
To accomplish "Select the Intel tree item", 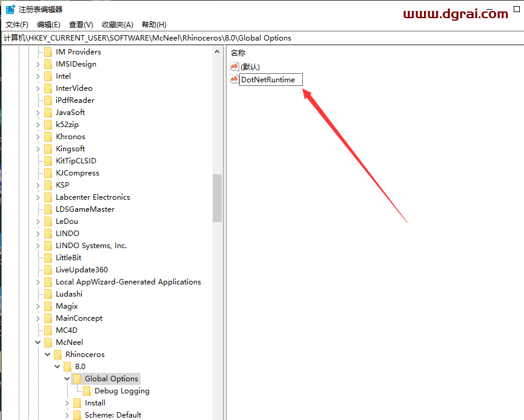I will point(63,76).
